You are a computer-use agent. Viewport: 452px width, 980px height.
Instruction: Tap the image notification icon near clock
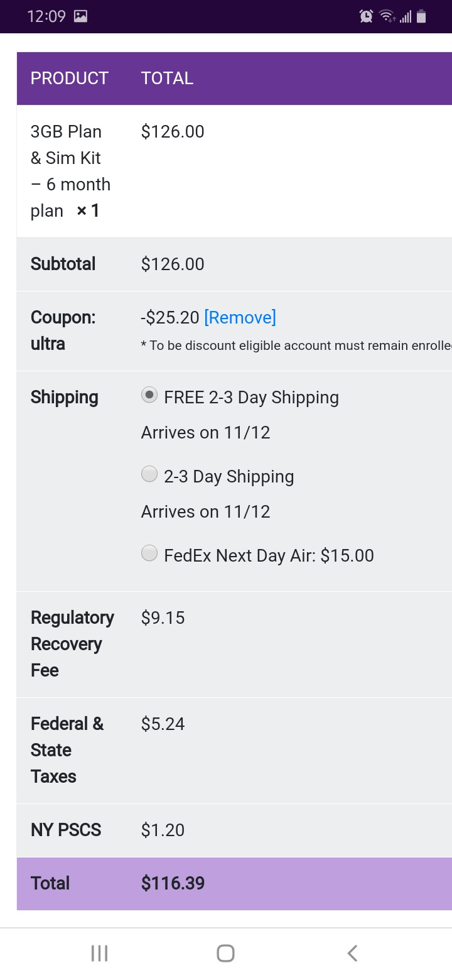point(80,16)
